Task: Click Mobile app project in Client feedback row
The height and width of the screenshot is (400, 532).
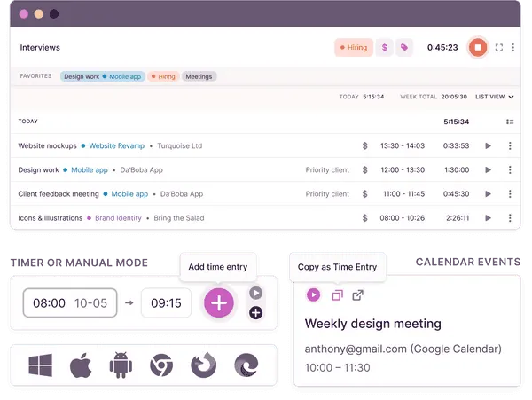Action: (129, 194)
